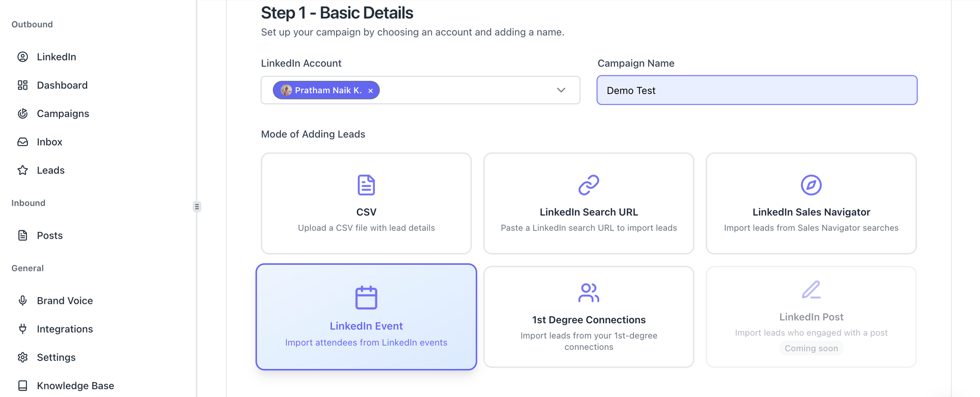Expand the LinkedIn Account dropdown chevron
This screenshot has height=397, width=980.
point(561,90)
